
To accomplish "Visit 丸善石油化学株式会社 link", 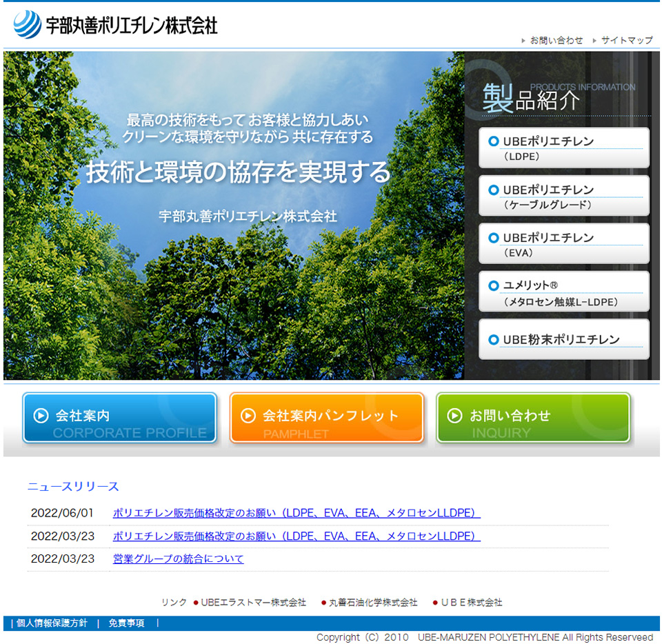I will click(373, 603).
